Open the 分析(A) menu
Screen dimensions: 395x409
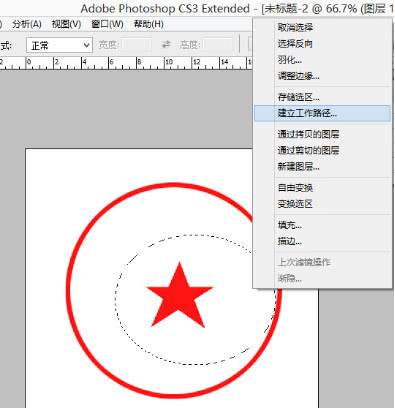coord(27,24)
